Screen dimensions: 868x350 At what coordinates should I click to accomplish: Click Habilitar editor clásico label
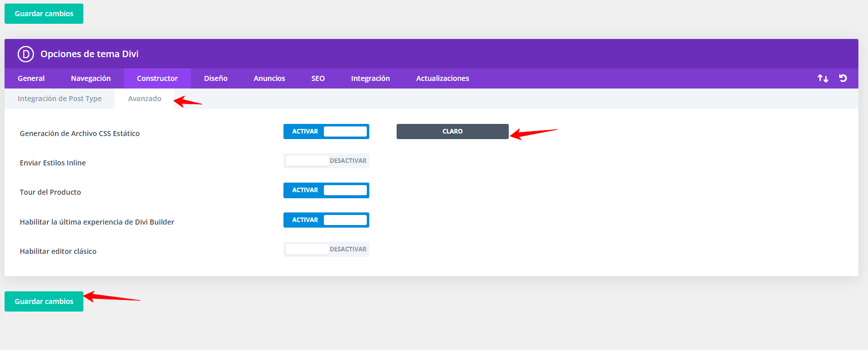58,251
